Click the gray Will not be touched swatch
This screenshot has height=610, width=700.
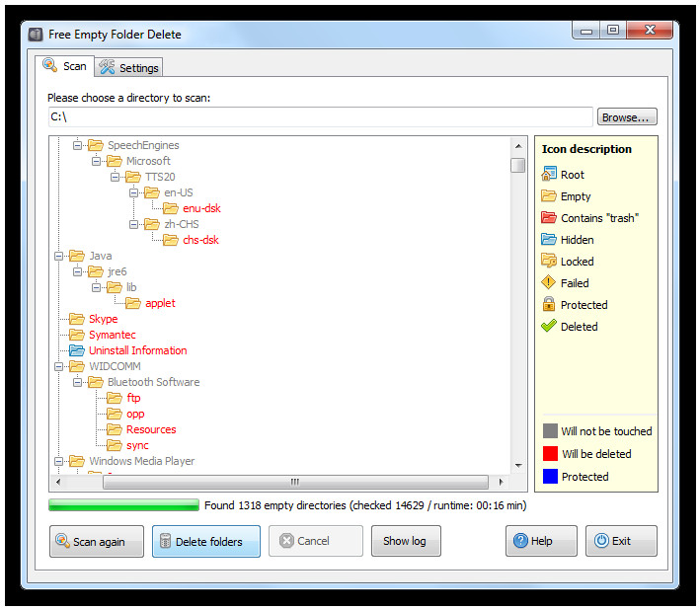[550, 430]
